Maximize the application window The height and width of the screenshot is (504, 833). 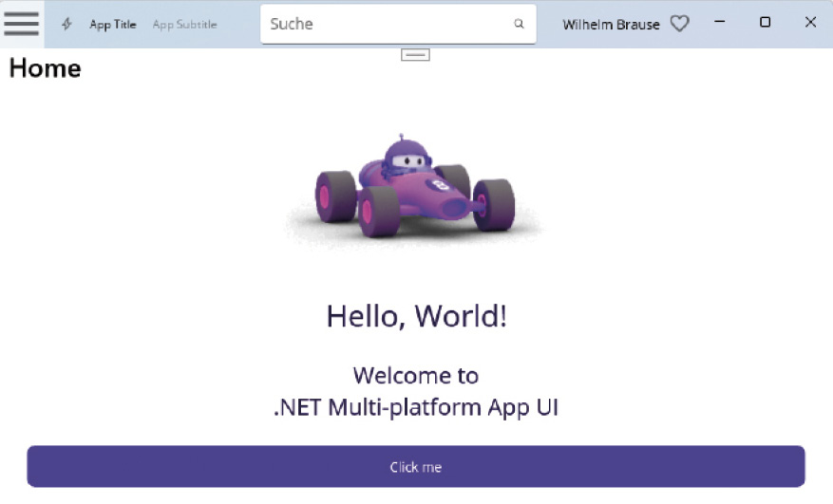tap(765, 22)
